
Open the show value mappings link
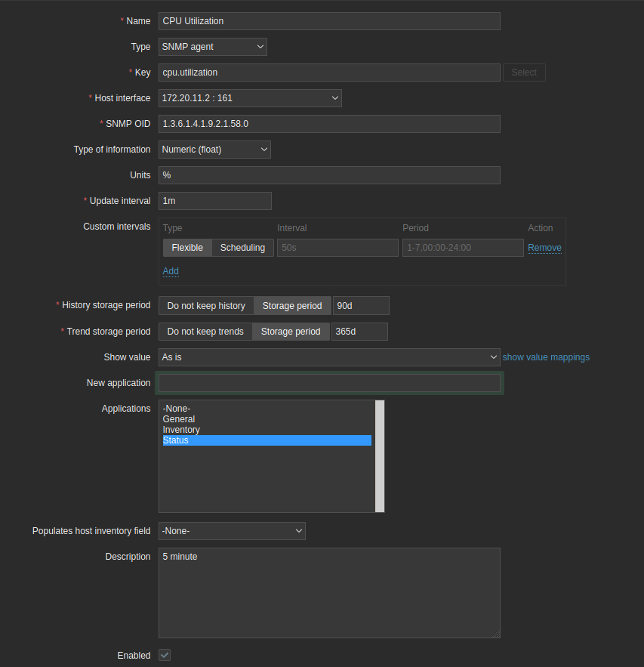coord(546,357)
